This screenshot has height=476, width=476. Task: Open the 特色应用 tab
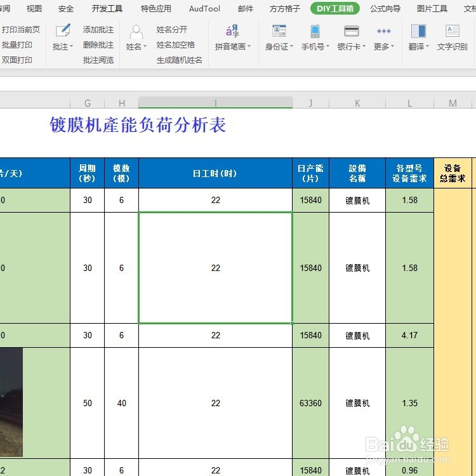(156, 8)
